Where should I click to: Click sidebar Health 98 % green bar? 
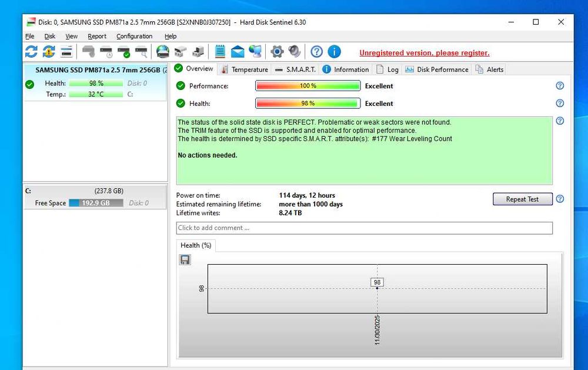[96, 84]
